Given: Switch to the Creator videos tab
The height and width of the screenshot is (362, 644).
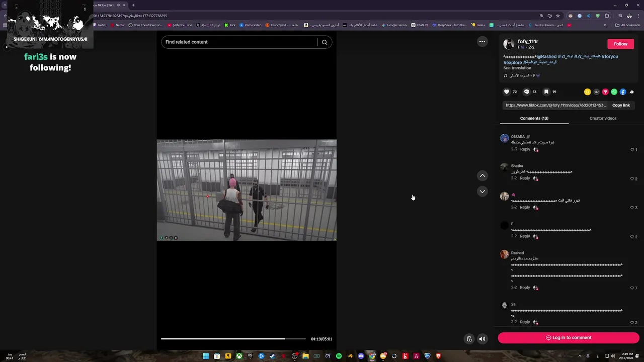Looking at the screenshot, I should pyautogui.click(x=603, y=118).
